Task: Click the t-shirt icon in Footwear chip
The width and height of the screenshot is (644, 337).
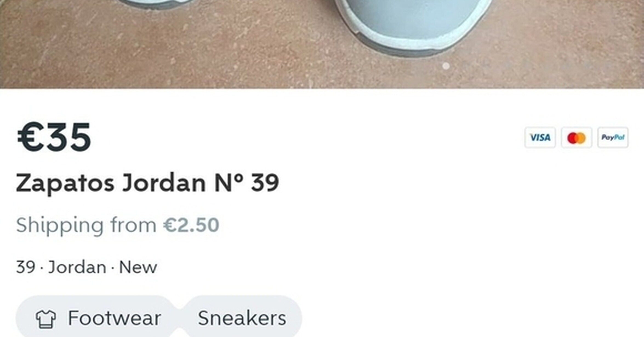Action: (x=46, y=319)
